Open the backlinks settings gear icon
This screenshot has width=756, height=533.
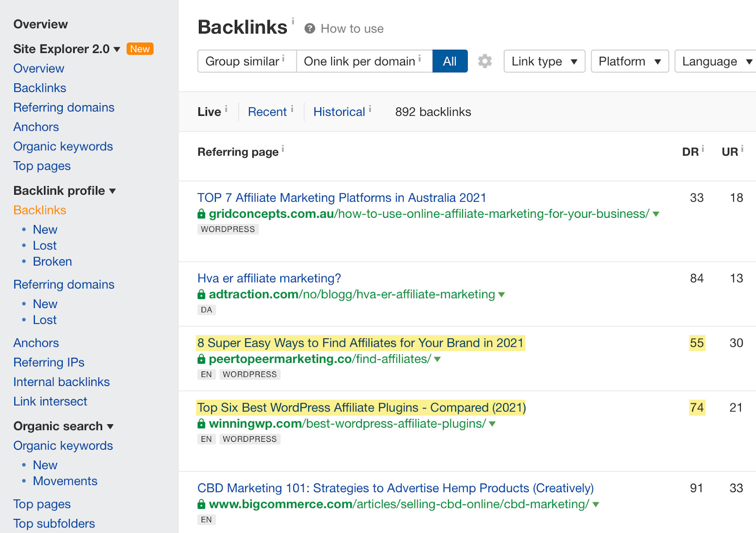485,61
